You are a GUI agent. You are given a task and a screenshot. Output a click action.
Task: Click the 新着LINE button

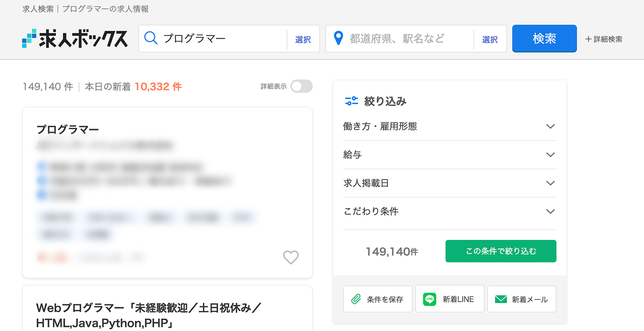pyautogui.click(x=449, y=299)
